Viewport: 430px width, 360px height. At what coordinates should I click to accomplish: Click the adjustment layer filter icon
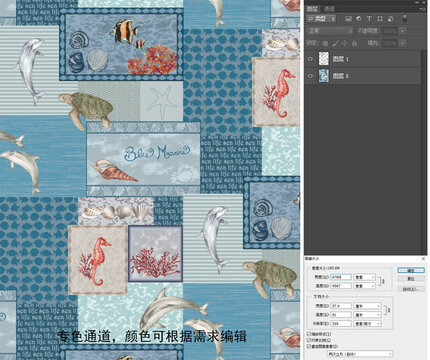coord(359,19)
